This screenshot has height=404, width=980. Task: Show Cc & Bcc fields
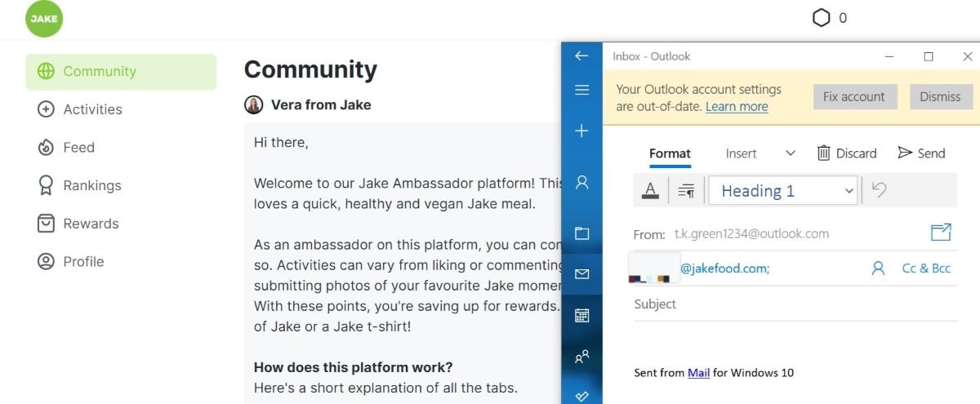(926, 268)
